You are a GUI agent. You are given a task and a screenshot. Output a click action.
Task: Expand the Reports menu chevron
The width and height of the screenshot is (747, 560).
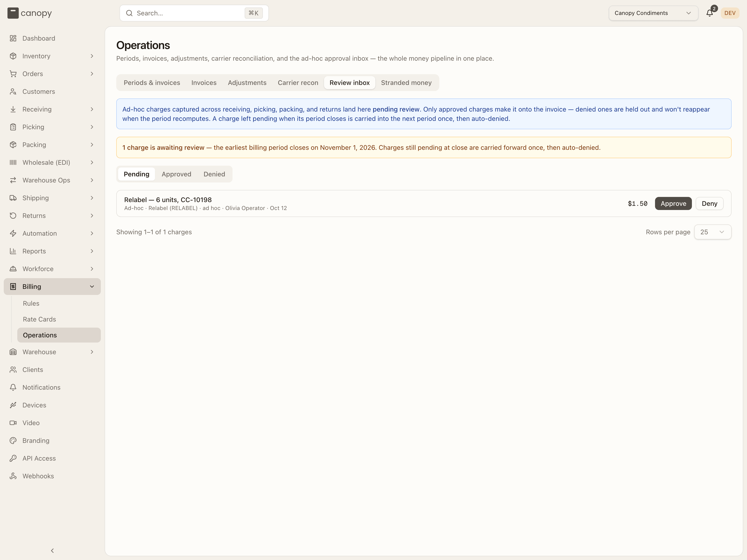tap(92, 251)
